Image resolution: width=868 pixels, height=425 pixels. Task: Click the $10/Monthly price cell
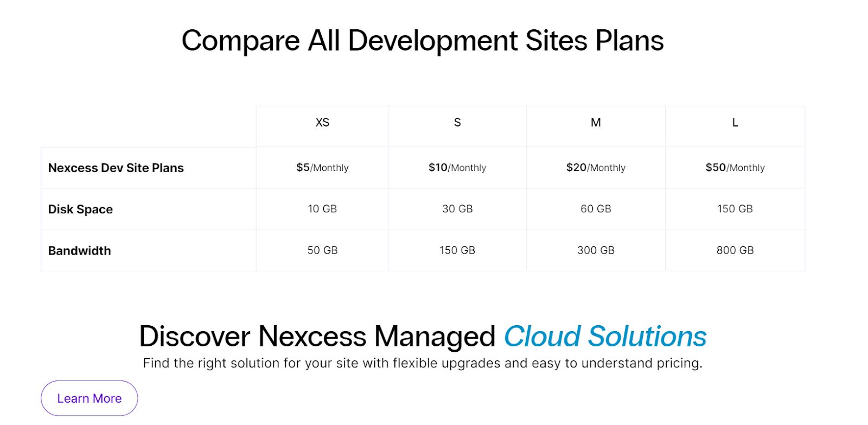(457, 168)
